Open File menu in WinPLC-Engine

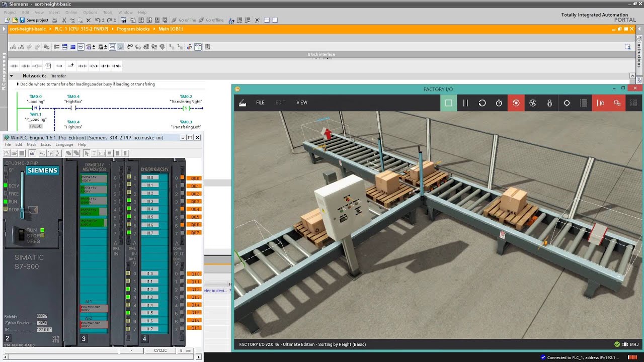(8, 144)
